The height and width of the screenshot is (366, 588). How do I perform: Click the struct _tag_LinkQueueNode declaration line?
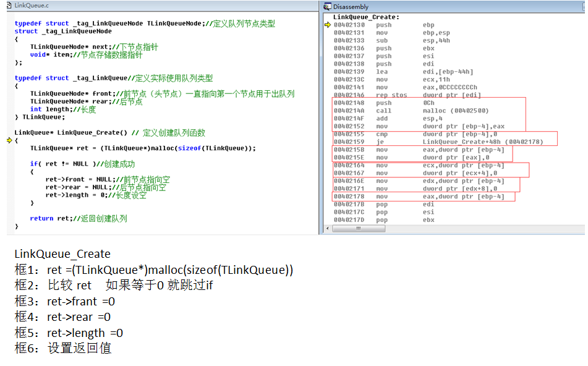[x=63, y=32]
